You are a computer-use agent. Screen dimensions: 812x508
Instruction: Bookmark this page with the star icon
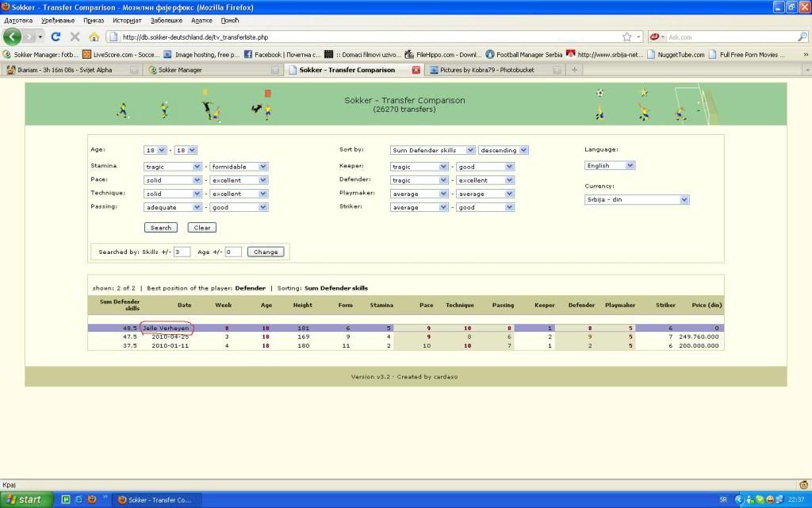point(627,37)
